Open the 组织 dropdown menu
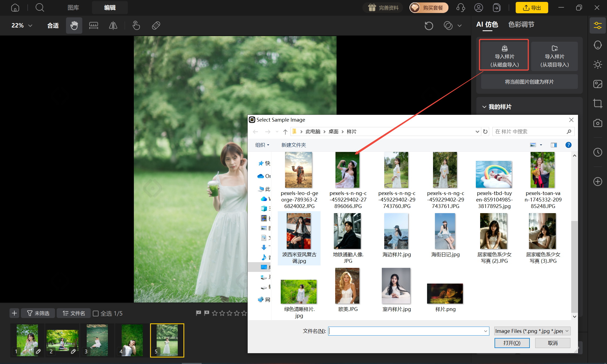Screen dimensions: 607x364 [x=262, y=145]
